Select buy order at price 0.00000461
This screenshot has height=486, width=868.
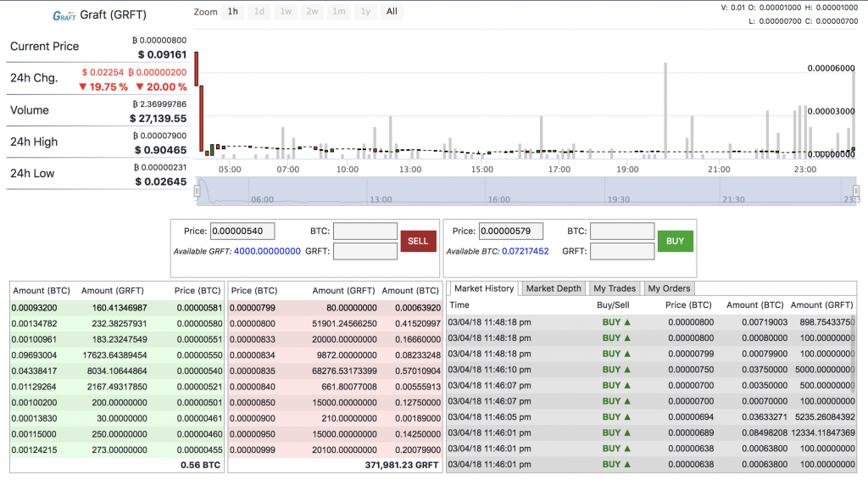pyautogui.click(x=117, y=418)
